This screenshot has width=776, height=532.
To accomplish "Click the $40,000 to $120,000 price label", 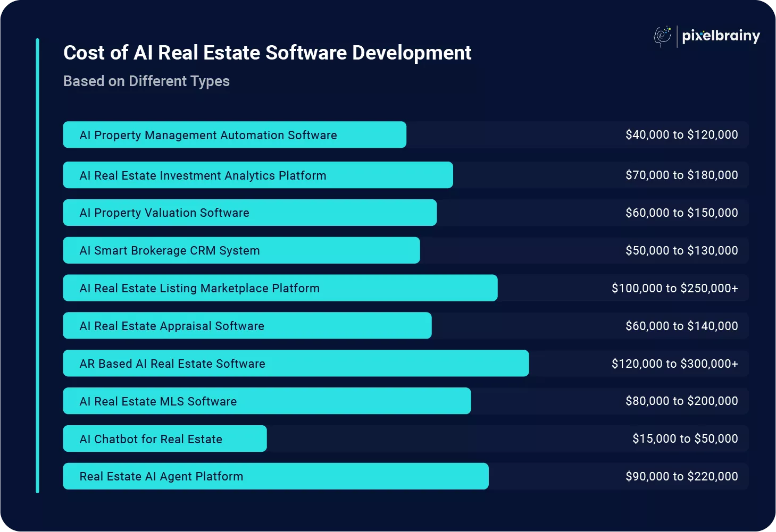I will click(x=681, y=135).
